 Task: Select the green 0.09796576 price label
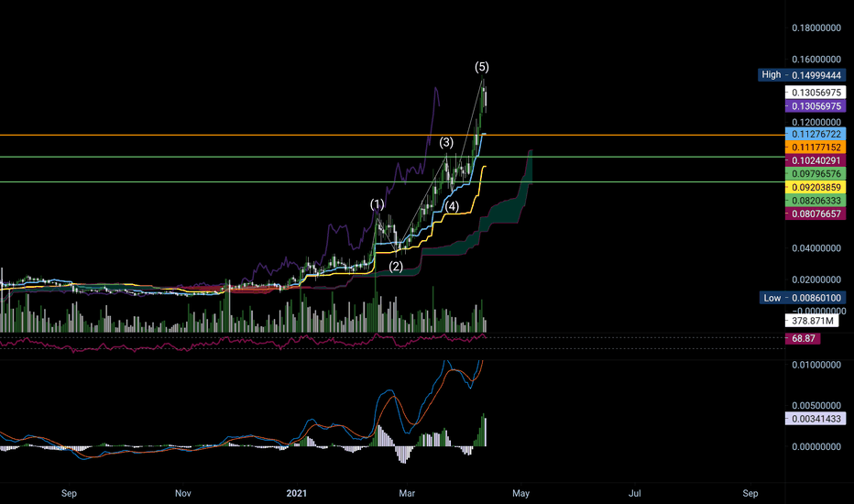click(x=816, y=174)
